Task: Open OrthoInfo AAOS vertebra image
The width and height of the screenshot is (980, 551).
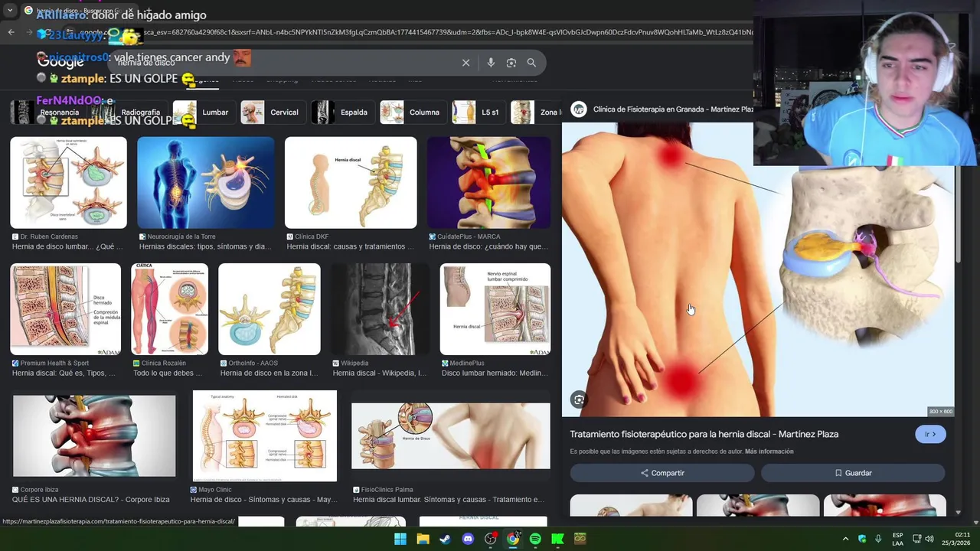Action: coord(269,309)
